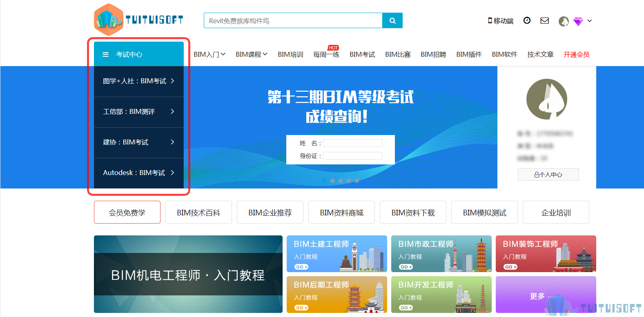This screenshot has width=644, height=317.
Task: Open the BIM后期工程师 course card
Action: point(337,295)
